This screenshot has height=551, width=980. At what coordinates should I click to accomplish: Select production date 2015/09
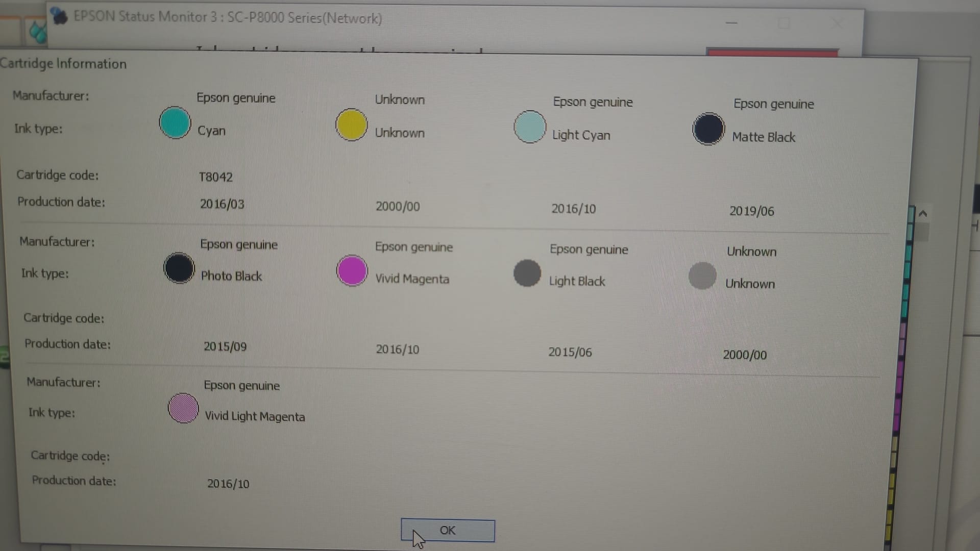point(225,346)
